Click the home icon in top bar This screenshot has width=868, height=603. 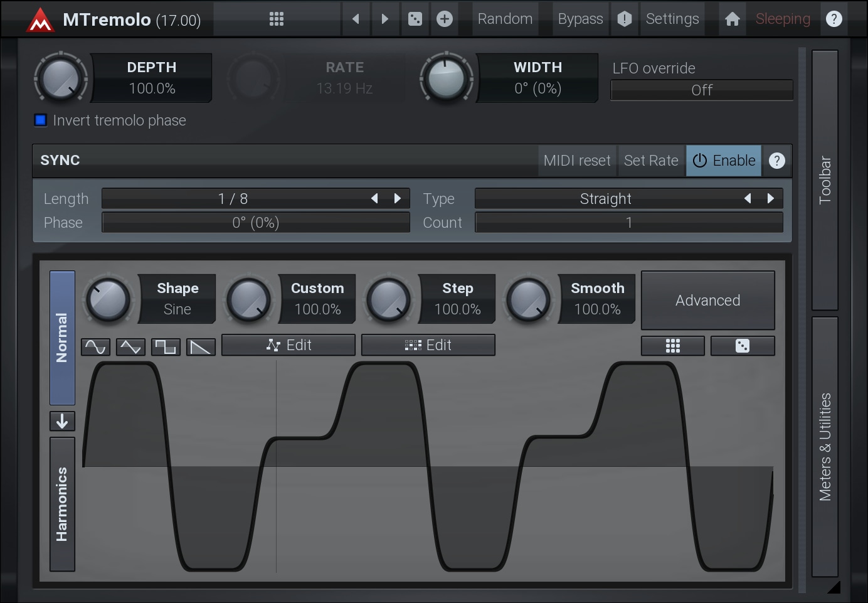(x=732, y=19)
